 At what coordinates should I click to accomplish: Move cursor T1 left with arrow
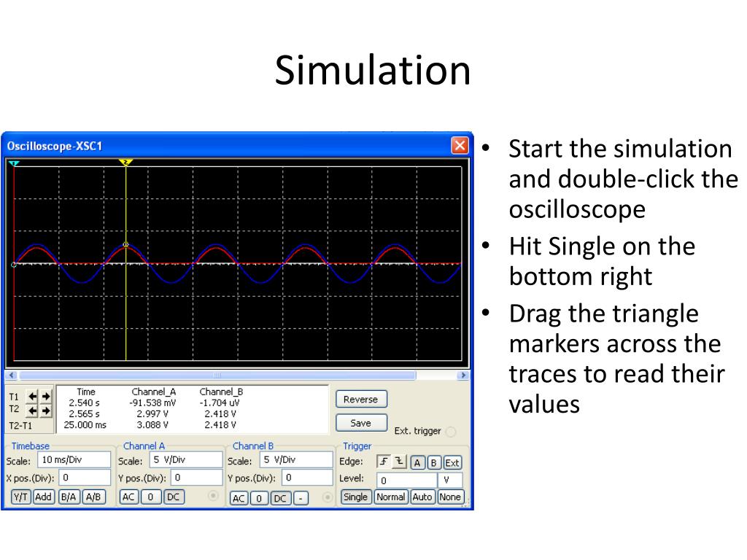point(32,396)
